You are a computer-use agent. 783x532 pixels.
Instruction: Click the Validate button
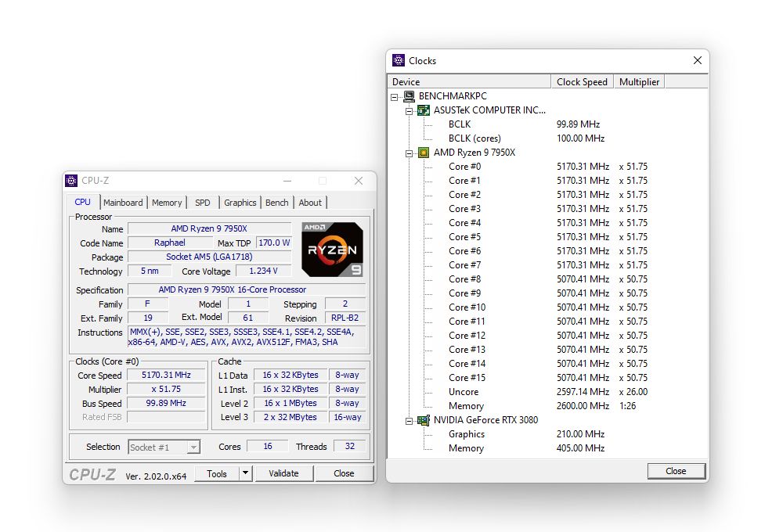pyautogui.click(x=283, y=473)
